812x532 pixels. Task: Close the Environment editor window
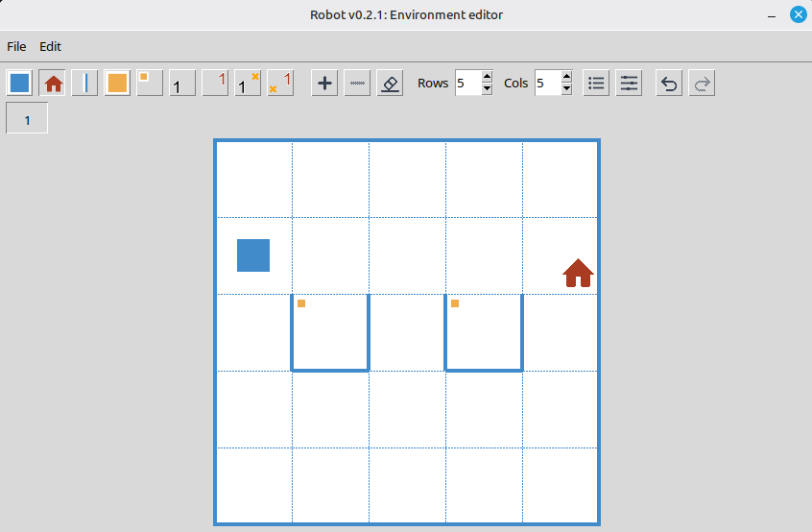point(798,14)
